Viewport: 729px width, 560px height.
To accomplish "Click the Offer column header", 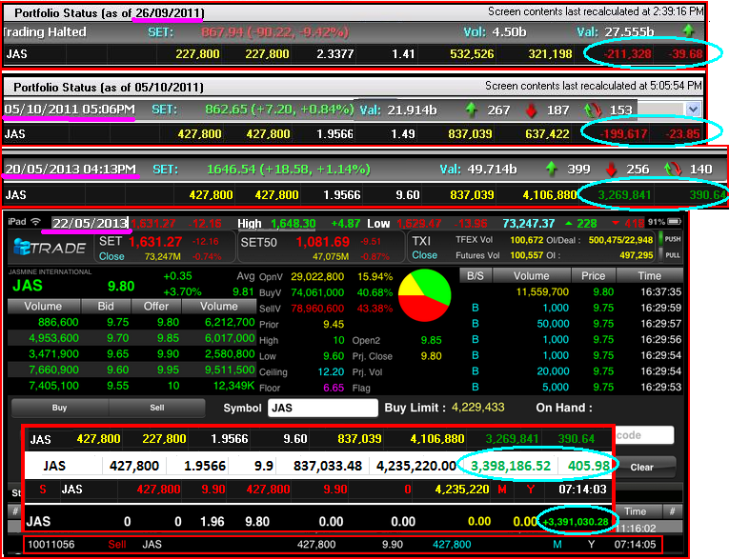I will pos(156,307).
